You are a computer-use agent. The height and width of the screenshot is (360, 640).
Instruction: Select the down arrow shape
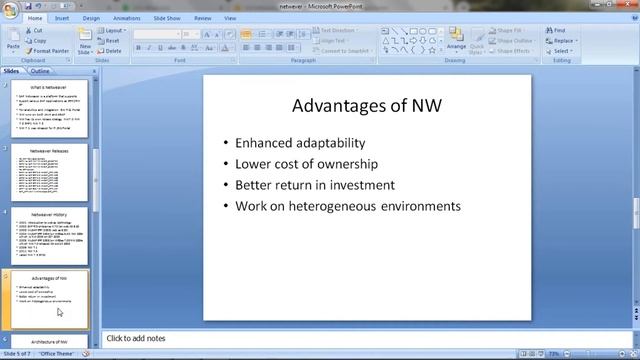pyautogui.click(x=423, y=40)
